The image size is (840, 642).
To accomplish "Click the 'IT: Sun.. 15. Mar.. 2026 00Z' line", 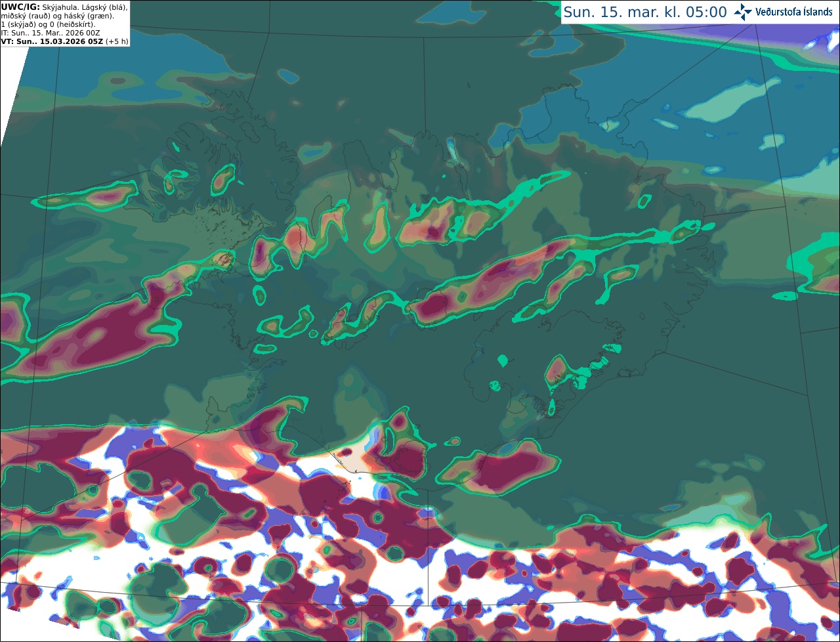I will pyautogui.click(x=51, y=33).
